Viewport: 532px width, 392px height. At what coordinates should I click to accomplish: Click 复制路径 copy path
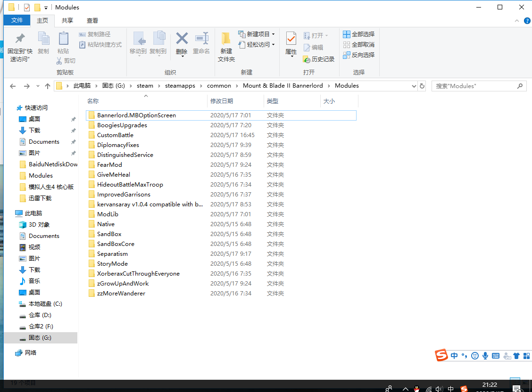tap(95, 34)
